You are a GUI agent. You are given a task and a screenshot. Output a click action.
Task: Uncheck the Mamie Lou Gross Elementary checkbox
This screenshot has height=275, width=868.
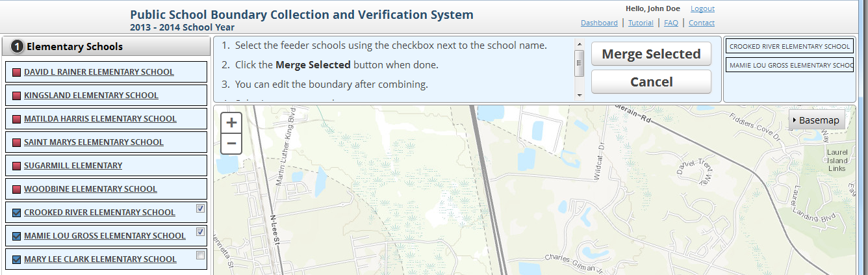pyautogui.click(x=200, y=232)
